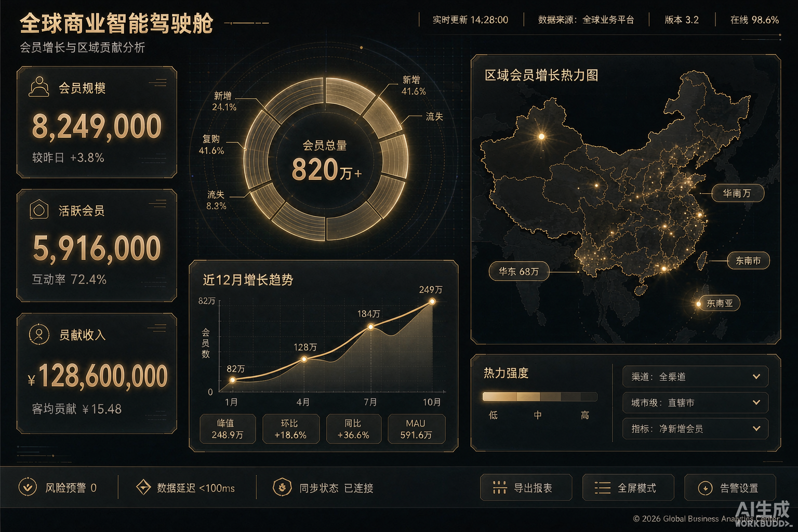Click the 区域会员增长热力图 title

click(541, 75)
